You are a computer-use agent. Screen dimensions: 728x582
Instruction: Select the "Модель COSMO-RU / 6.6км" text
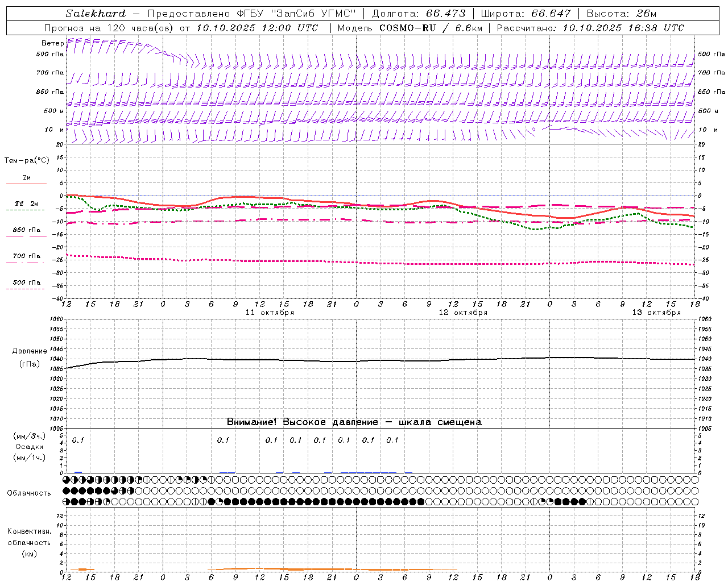click(410, 28)
